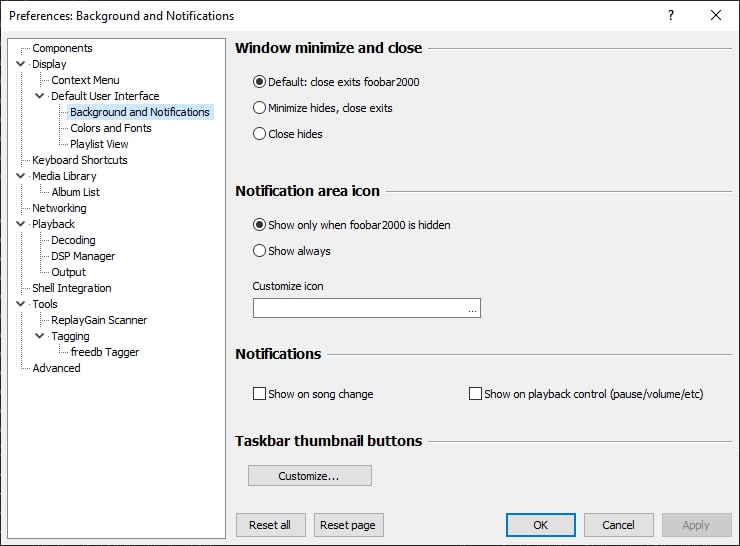This screenshot has height=546, width=740.
Task: Open Playlist View settings page
Action: click(x=99, y=144)
